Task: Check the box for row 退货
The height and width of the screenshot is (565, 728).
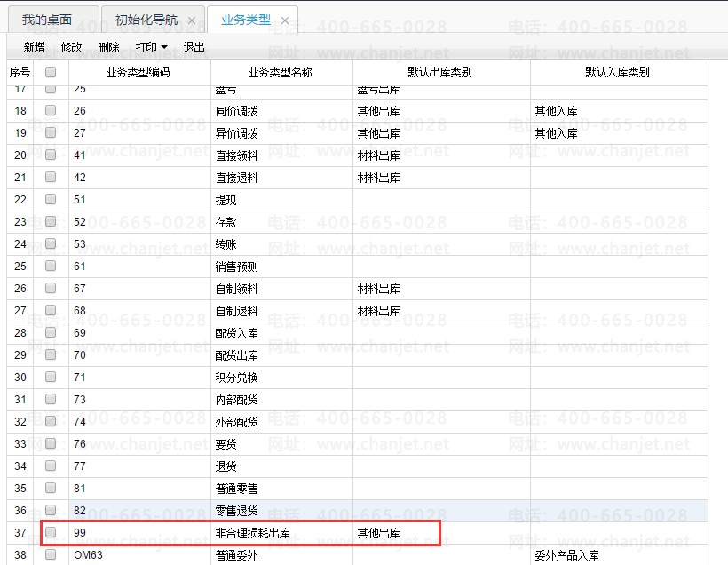Action: [x=51, y=466]
